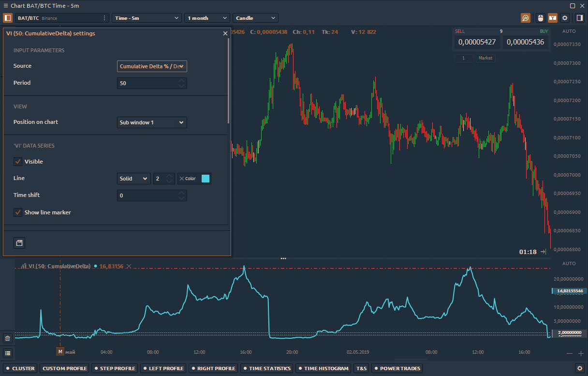Toggle the CLUSTER mode
Viewport: 588px width, 376px height.
(x=20, y=368)
